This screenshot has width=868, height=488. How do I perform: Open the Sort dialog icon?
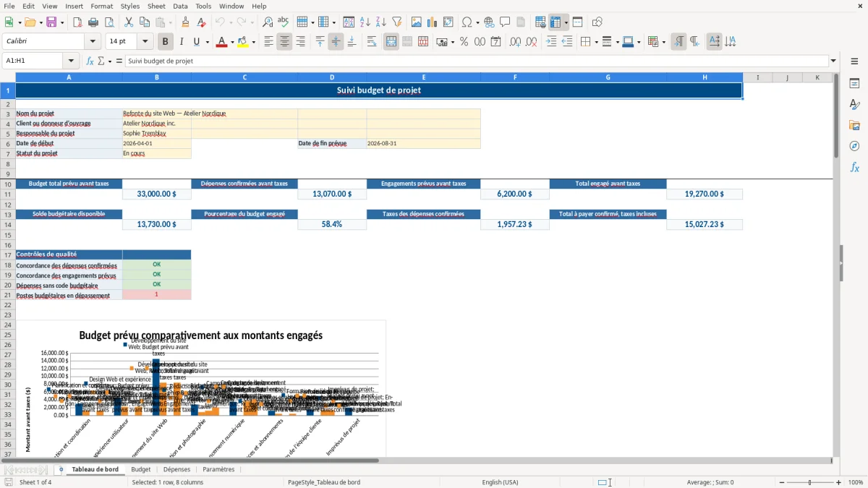(x=349, y=22)
